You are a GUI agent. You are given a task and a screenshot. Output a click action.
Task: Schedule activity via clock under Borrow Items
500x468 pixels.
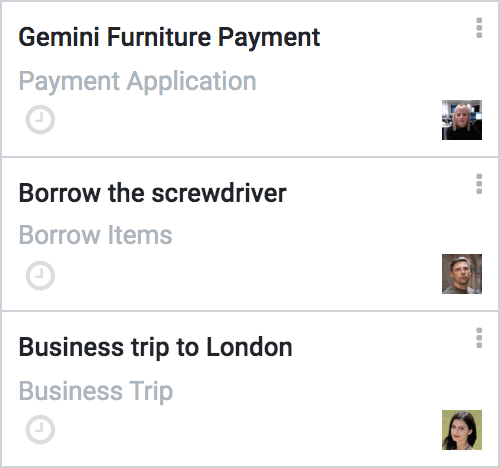click(40, 275)
